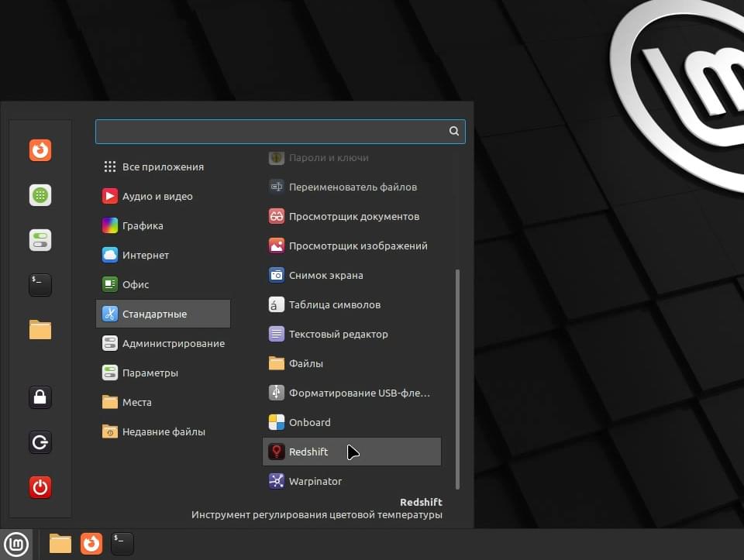The height and width of the screenshot is (560, 744).
Task: Launch Onboard virtual keyboard
Action: pos(352,422)
